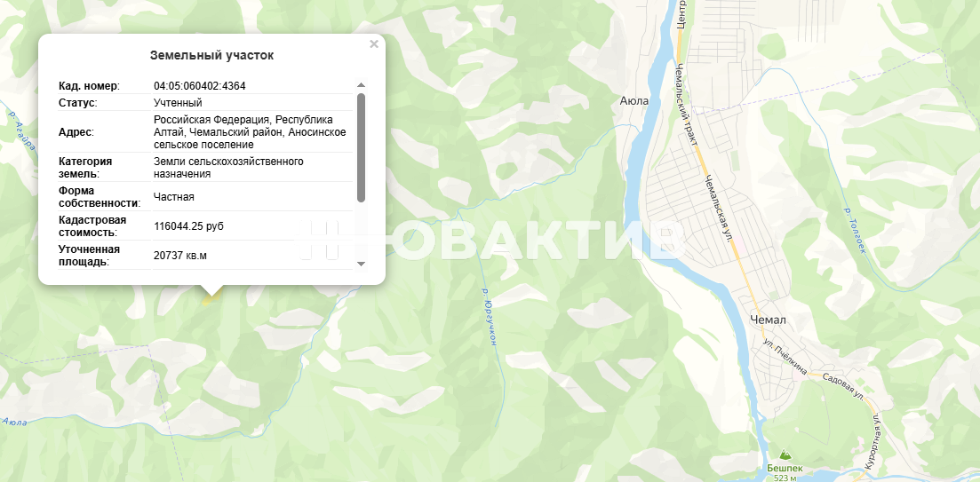This screenshot has height=482, width=980.
Task: Click the Категория земель value text
Action: (x=228, y=168)
